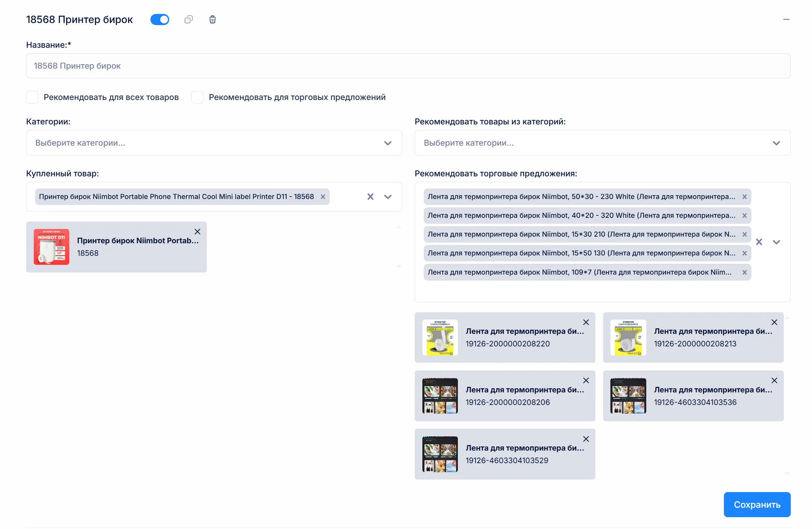Viewport: 812px width, 529px height.
Task: Remove chip 'Niimbot D11 - 18568' from purchased goods
Action: 323,197
